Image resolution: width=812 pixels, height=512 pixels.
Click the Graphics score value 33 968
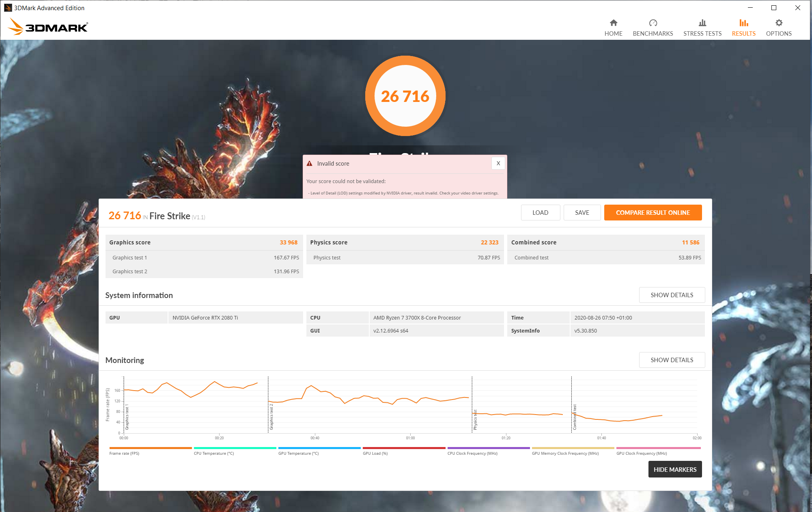(288, 242)
